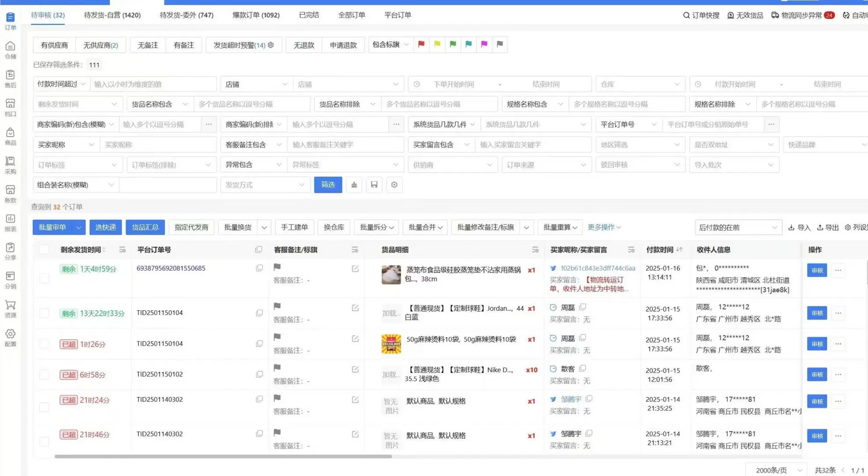Switch to the 已完结 tab

click(308, 15)
